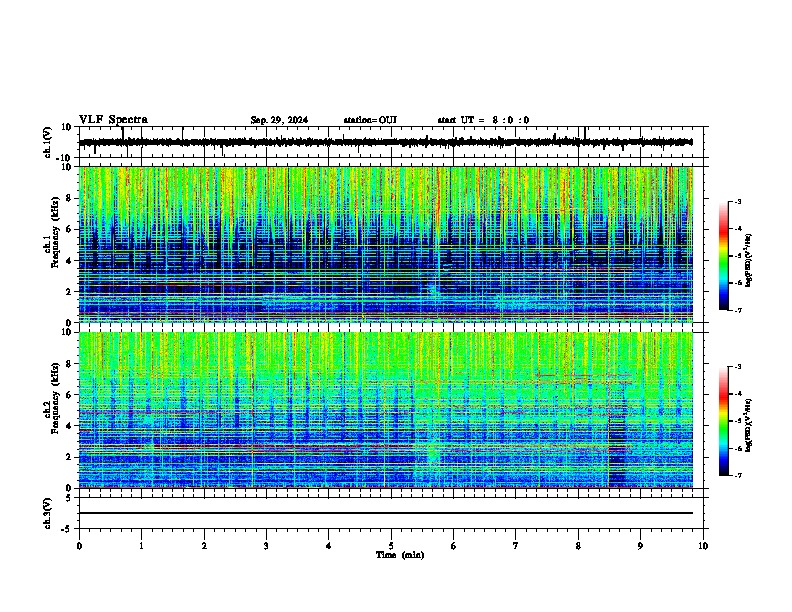Click the ch.1 color bar log(PSD) label

[x=749, y=261]
